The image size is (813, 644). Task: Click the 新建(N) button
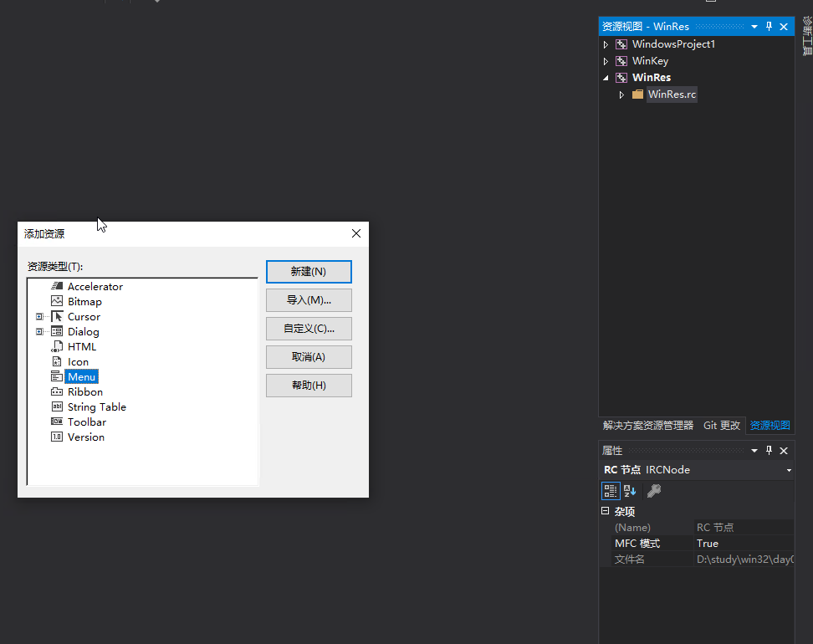coord(309,272)
